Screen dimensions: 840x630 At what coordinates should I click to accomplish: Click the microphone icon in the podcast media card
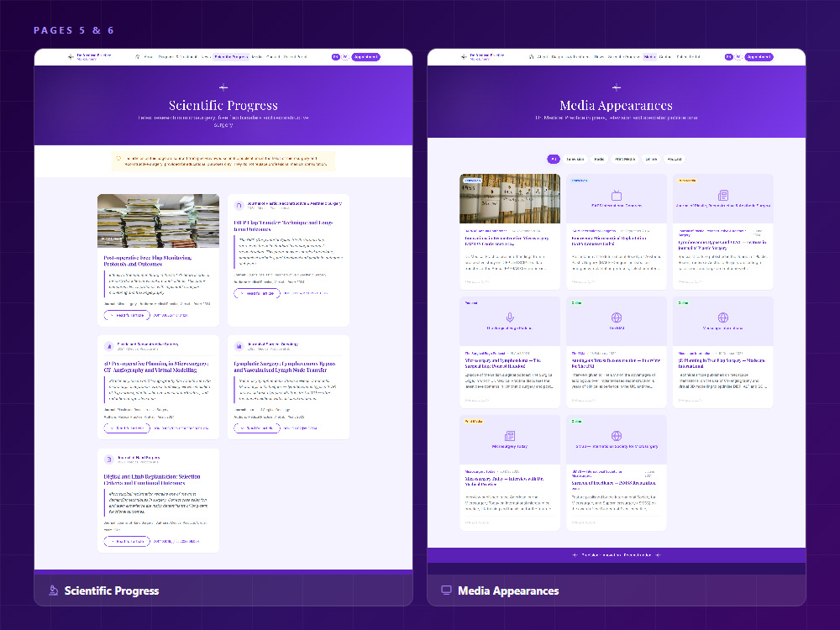(x=510, y=318)
